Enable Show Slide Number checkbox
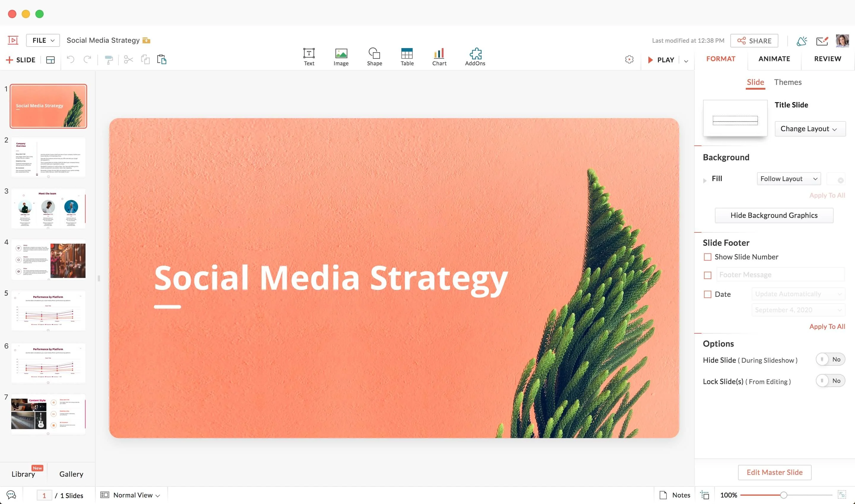Viewport: 855px width, 504px height. pyautogui.click(x=707, y=257)
